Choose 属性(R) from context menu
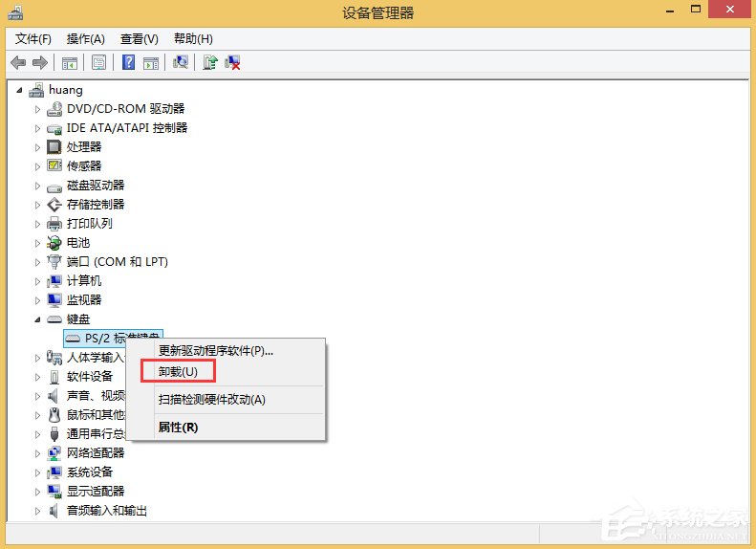Image resolution: width=756 pixels, height=549 pixels. (227, 427)
